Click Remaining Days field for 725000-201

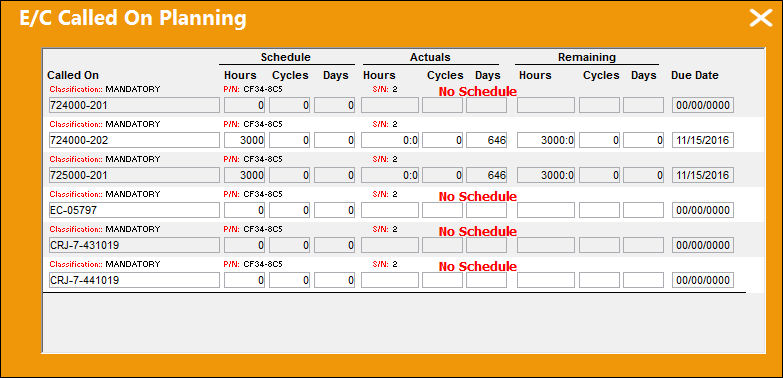pyautogui.click(x=644, y=175)
